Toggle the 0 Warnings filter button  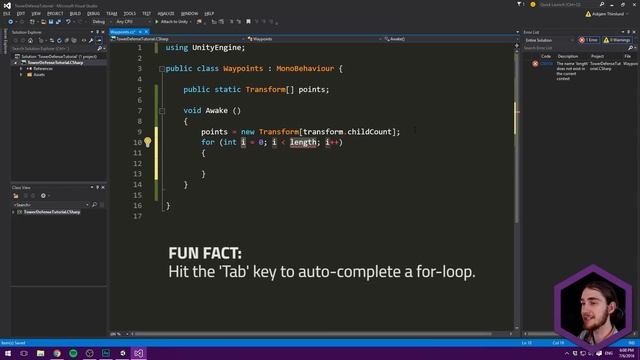(617, 40)
